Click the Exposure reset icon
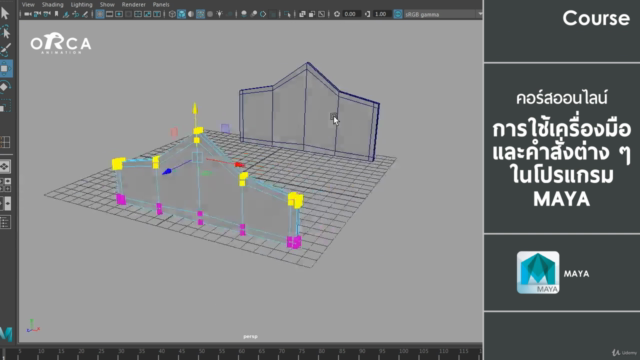The height and width of the screenshot is (360, 640). coord(337,14)
